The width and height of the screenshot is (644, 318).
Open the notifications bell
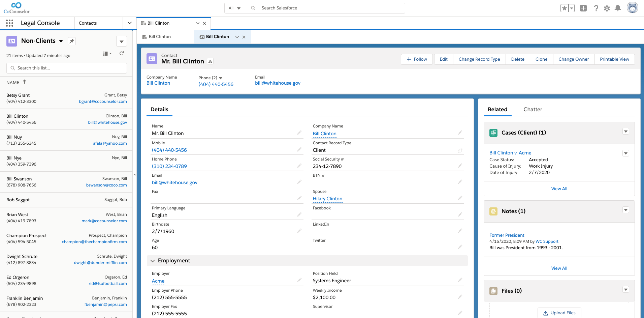point(617,8)
